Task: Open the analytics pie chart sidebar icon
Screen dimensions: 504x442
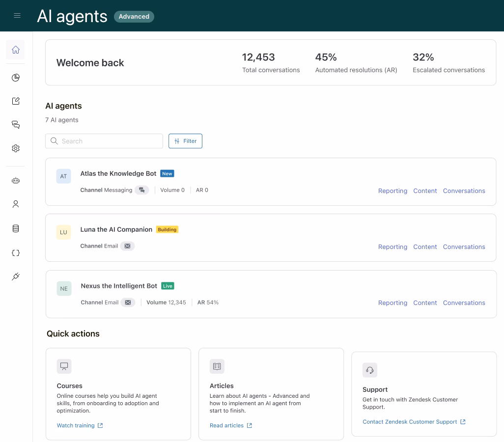Action: (15, 77)
